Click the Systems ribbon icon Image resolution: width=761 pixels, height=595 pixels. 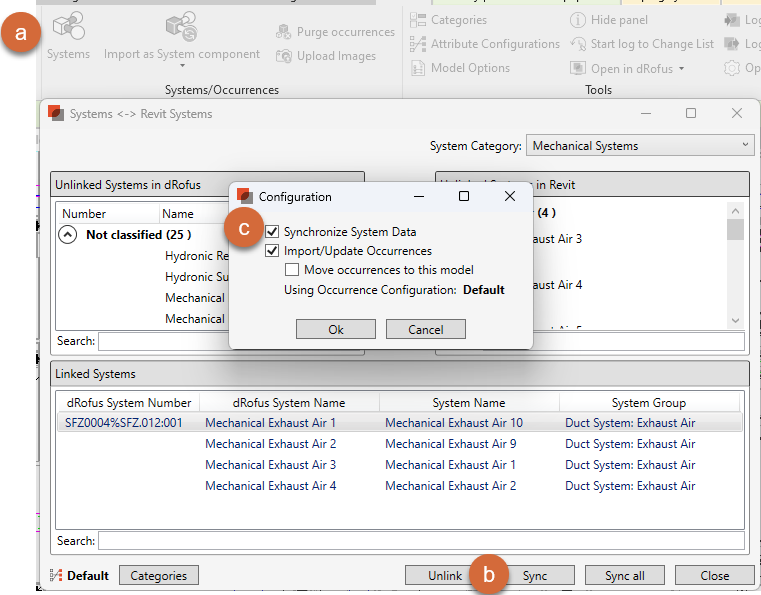tap(68, 28)
